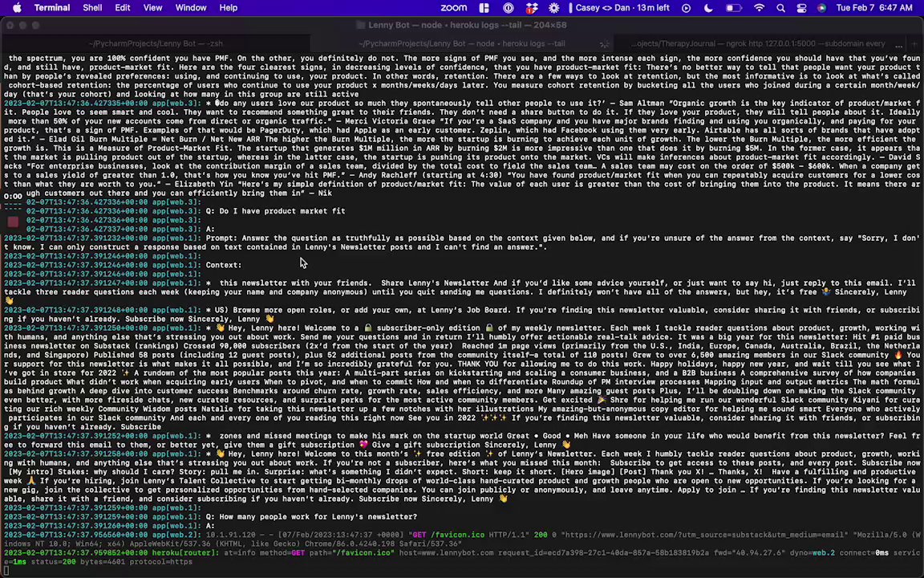Click the 'Context:' log line
This screenshot has height=578, width=924.
(x=223, y=265)
